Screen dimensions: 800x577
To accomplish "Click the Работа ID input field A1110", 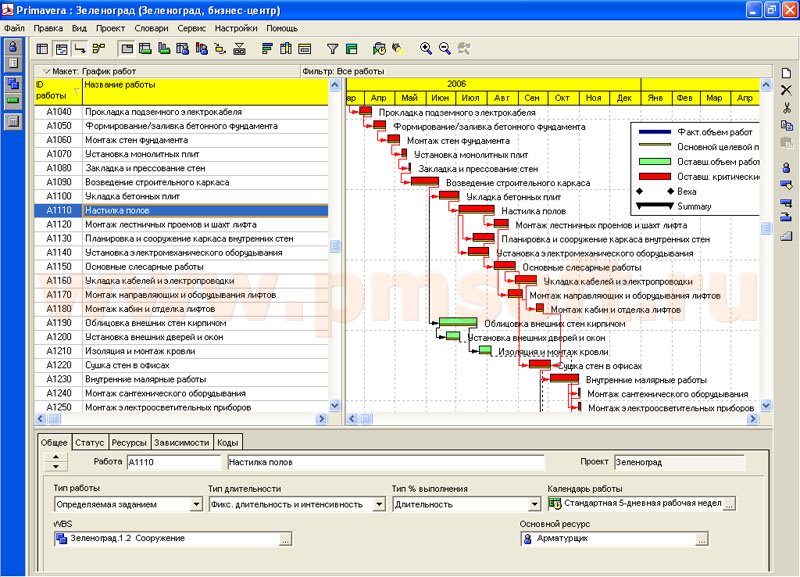I will pyautogui.click(x=173, y=462).
